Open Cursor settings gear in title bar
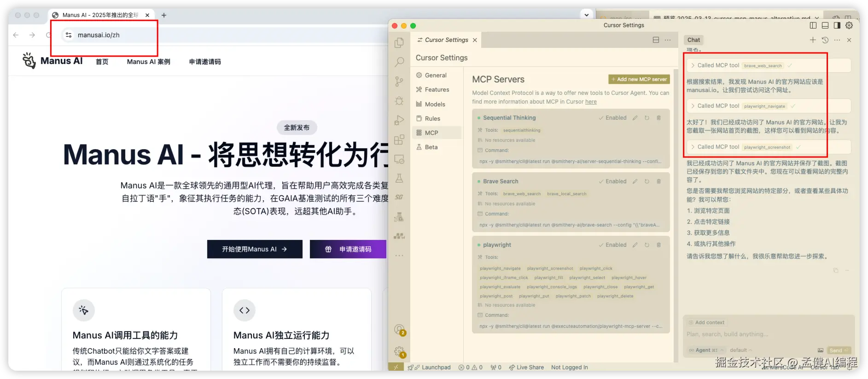 [x=849, y=25]
